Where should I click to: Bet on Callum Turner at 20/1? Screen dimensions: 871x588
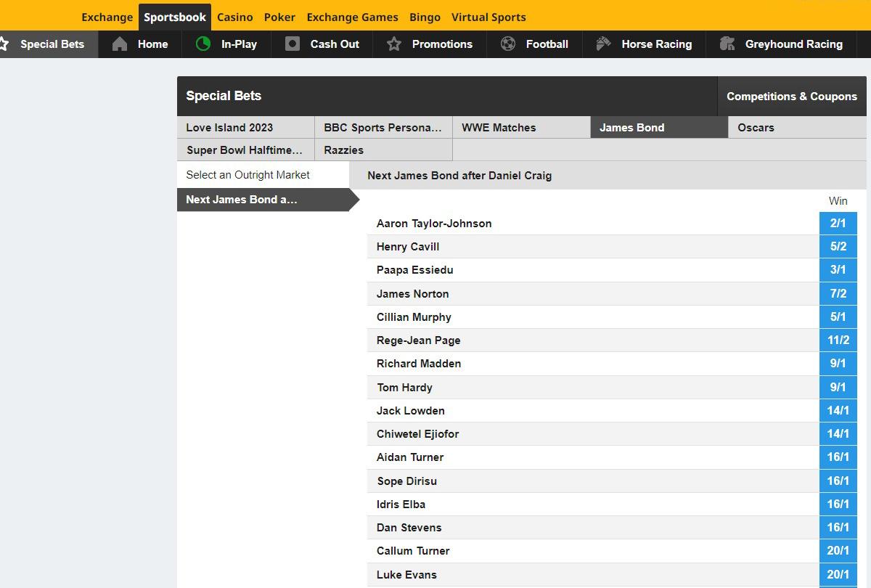point(838,550)
